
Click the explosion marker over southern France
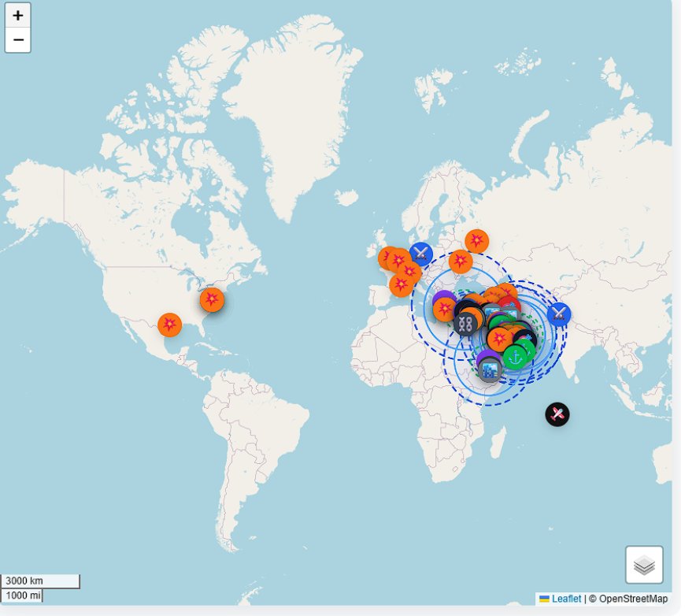click(401, 285)
